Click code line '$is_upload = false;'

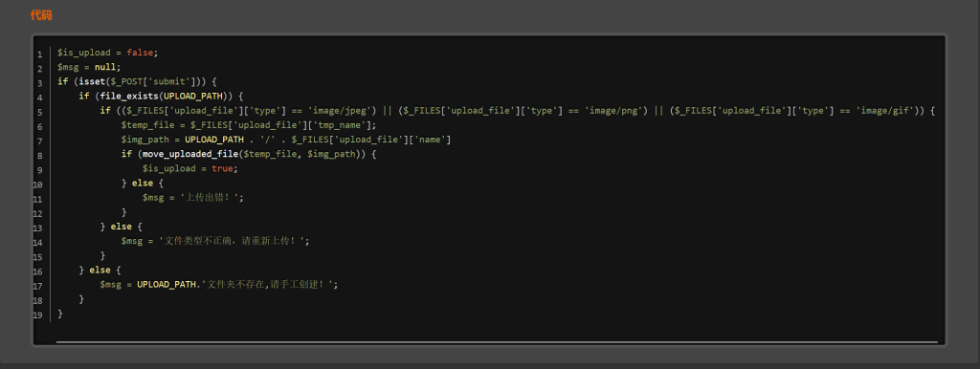point(107,54)
